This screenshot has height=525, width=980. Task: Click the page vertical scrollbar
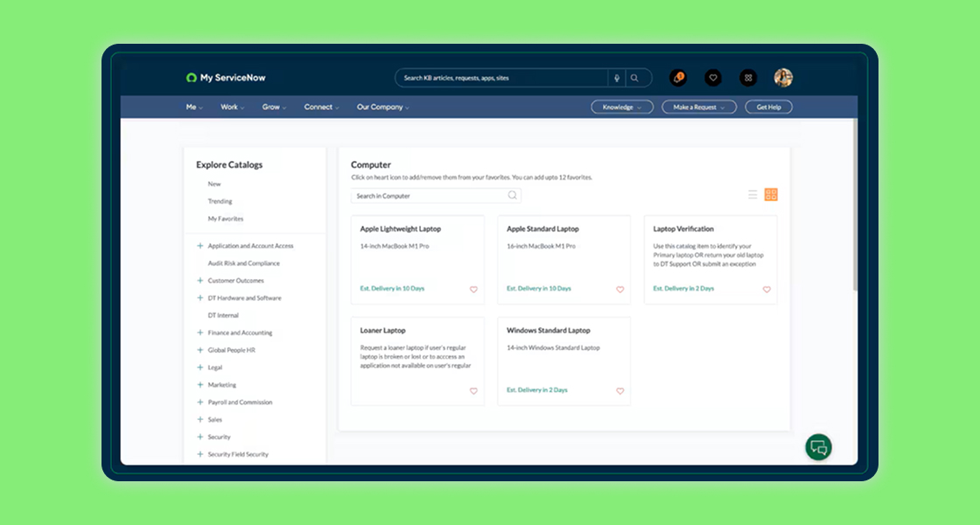(x=855, y=205)
